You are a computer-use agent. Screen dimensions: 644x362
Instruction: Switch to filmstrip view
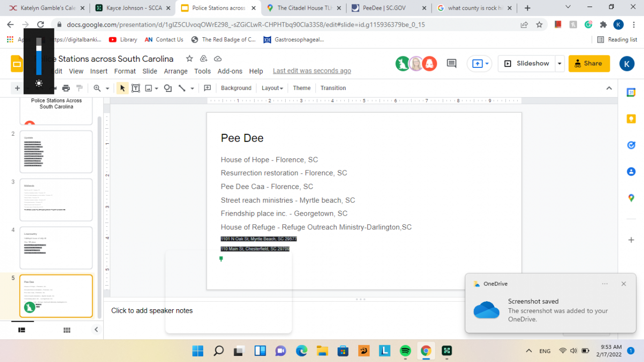[22, 330]
